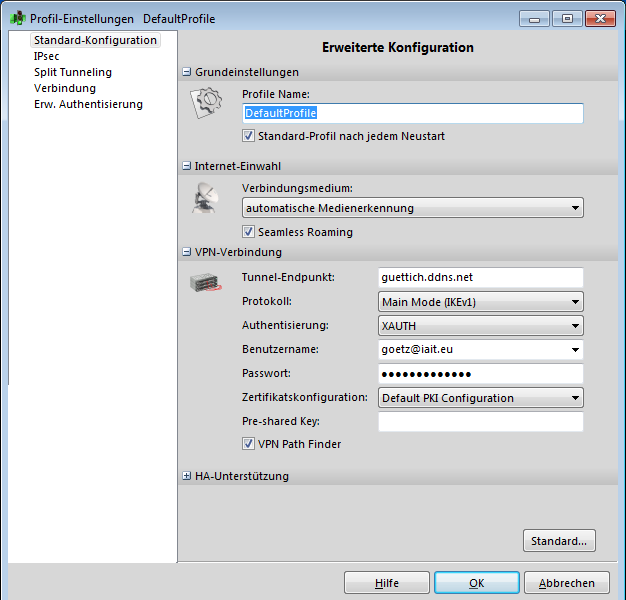The height and width of the screenshot is (600, 626).
Task: Toggle Standard-Profil nach jedem Neustart checkbox
Action: click(x=249, y=136)
